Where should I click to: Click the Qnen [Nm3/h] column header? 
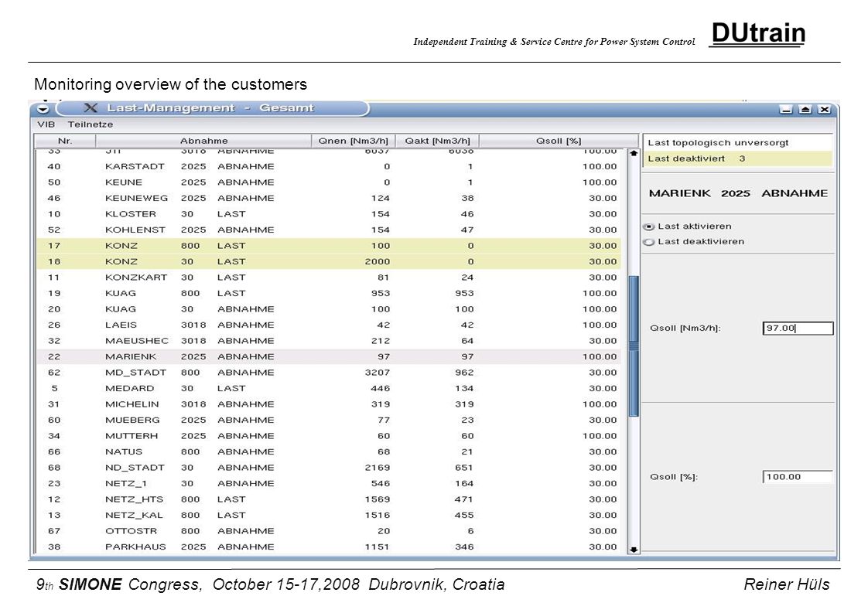(354, 141)
